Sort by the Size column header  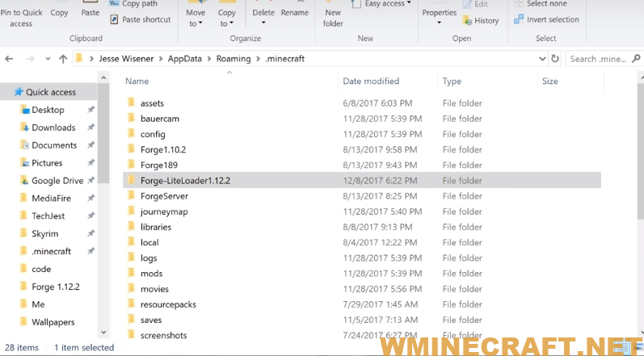549,82
